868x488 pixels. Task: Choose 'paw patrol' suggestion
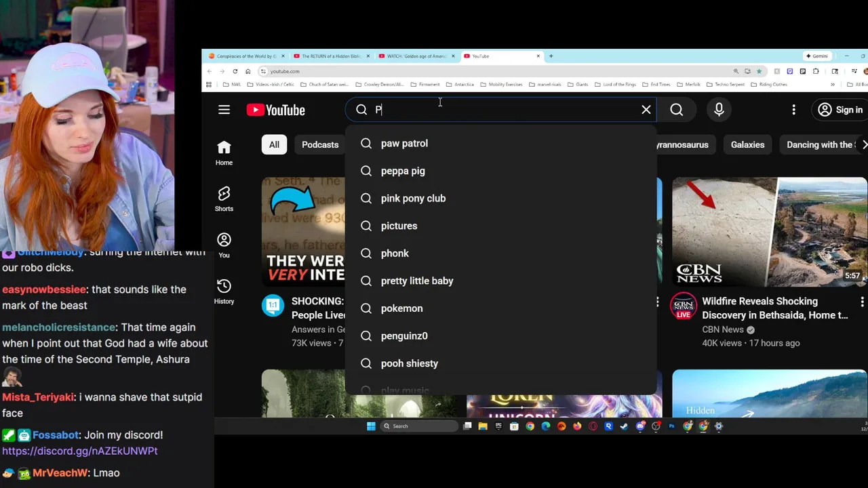(x=500, y=143)
